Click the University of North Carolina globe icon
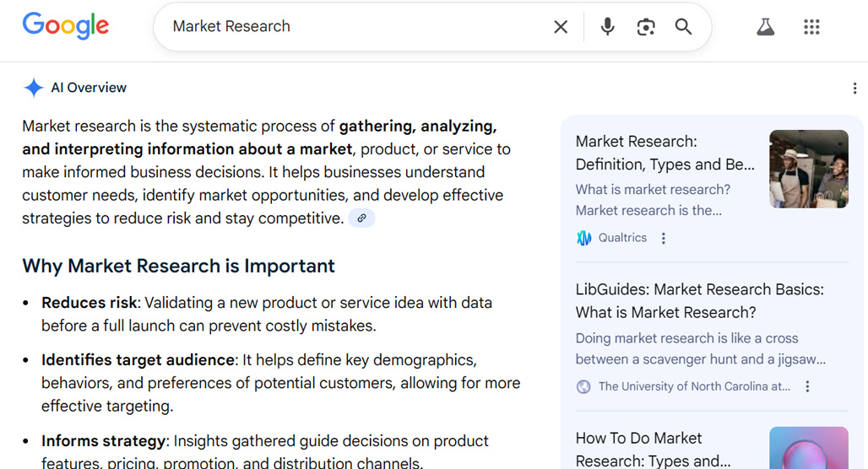 [x=583, y=386]
